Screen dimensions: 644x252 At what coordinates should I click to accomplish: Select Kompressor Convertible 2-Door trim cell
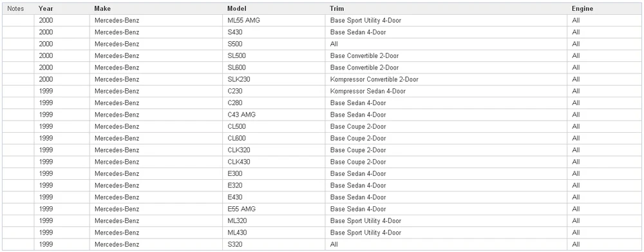tap(446, 79)
